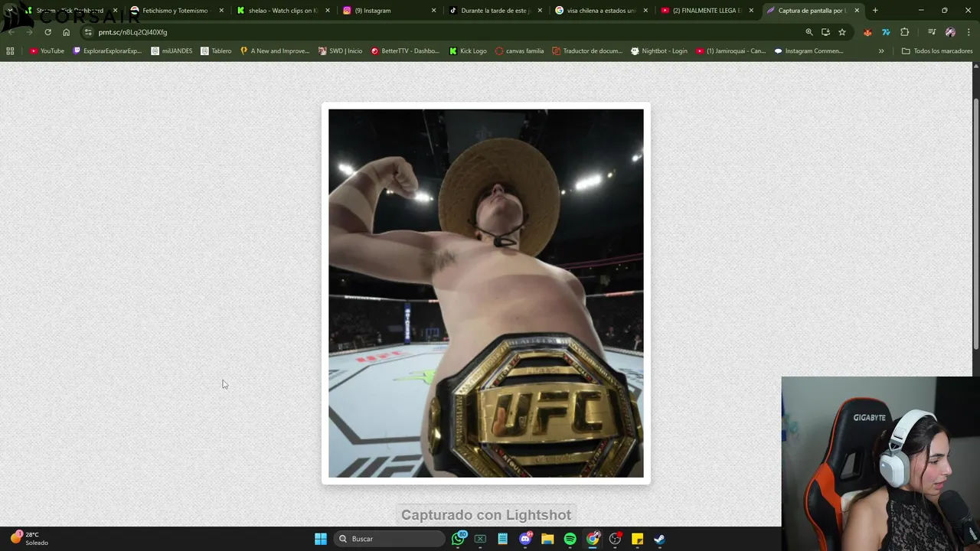Viewport: 980px width, 551px height.
Task: Open the ExplorarExplorarExp... bookmark
Action: pyautogui.click(x=107, y=51)
